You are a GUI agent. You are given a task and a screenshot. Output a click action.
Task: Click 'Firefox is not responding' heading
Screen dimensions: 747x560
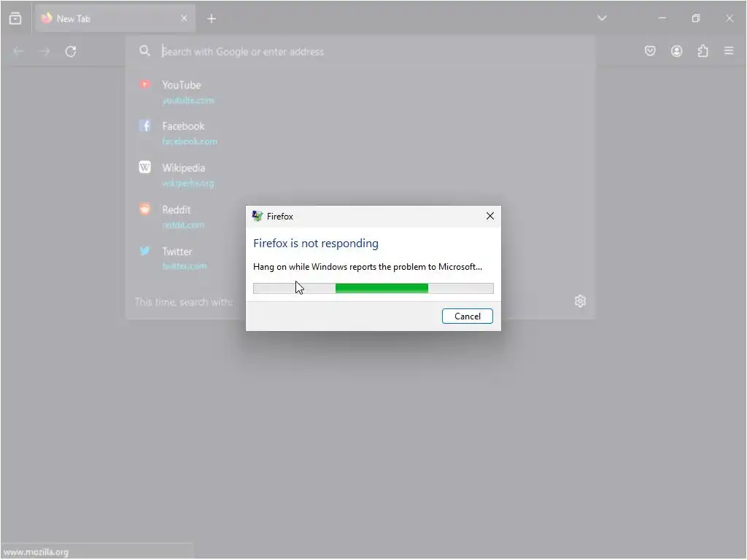pyautogui.click(x=316, y=244)
